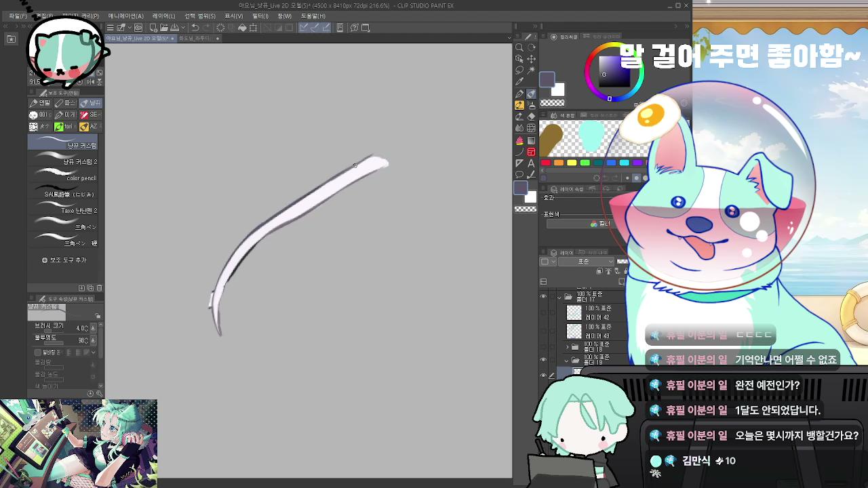Click the Fill icon in command bar
The image size is (868, 488).
[x=242, y=28]
